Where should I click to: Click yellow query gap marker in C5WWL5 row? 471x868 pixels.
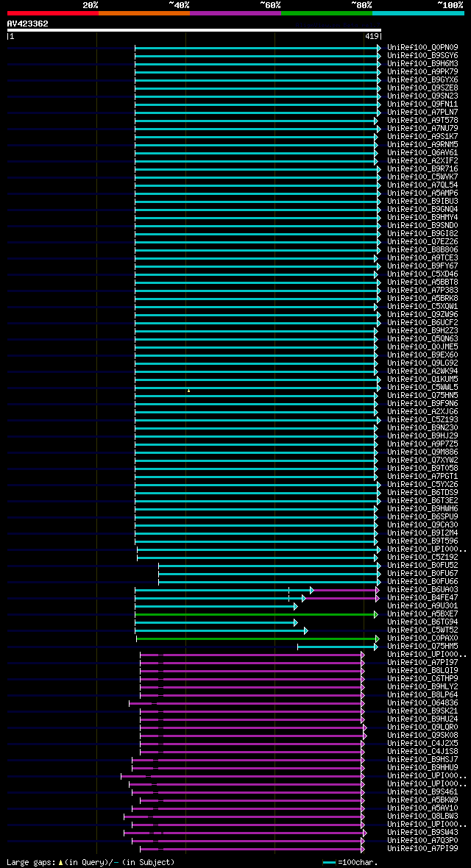coord(188,391)
